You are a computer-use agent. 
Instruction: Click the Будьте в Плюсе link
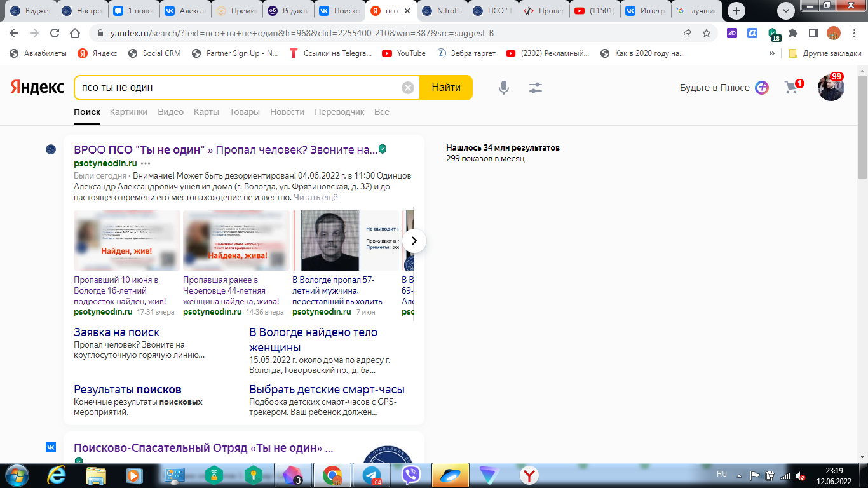point(715,88)
